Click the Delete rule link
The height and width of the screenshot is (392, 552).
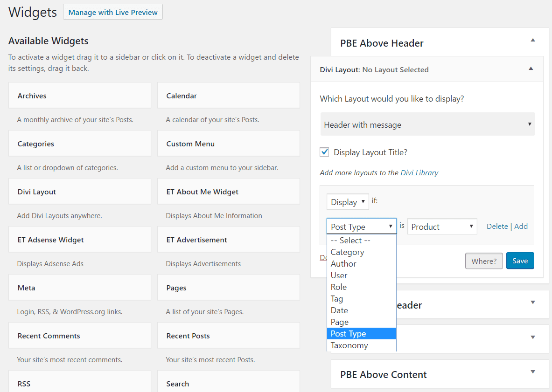[497, 227]
